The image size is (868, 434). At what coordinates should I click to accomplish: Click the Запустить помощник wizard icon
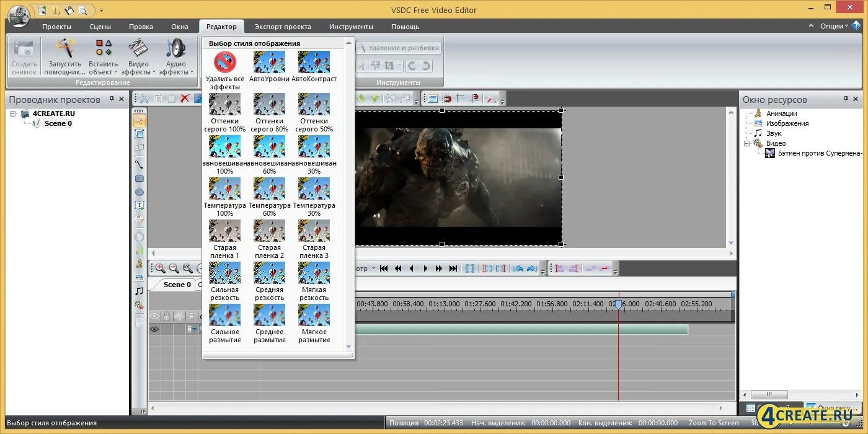click(x=65, y=48)
